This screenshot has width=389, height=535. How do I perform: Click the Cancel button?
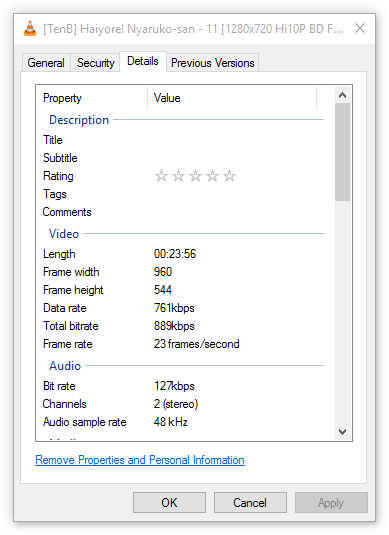(x=250, y=503)
